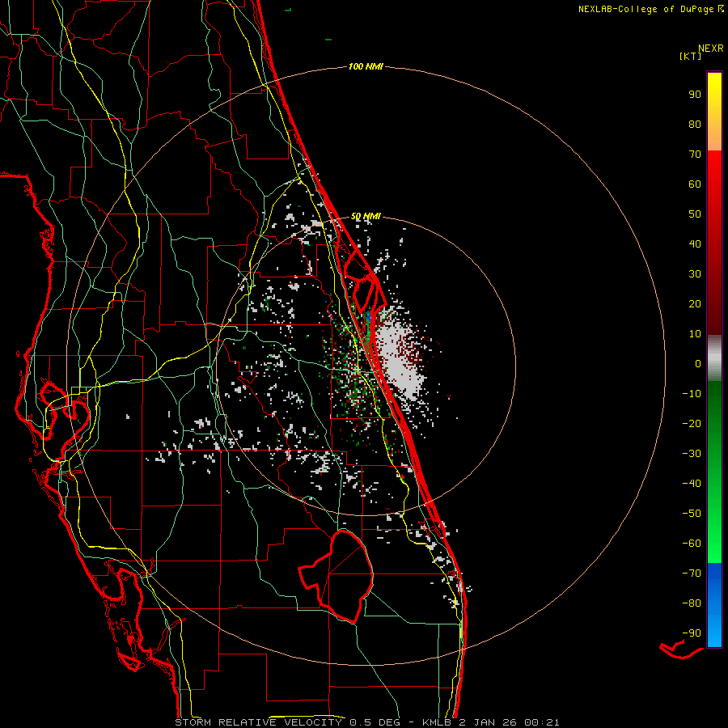
Task: Select the -60 scale label
Action: click(692, 544)
